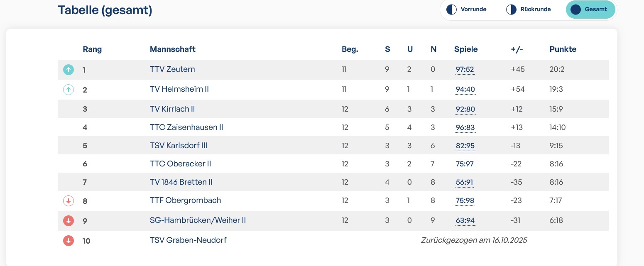Click the 75:97 games link for TTC Oberacker II
Image resolution: width=644 pixels, height=266 pixels.
coord(465,164)
